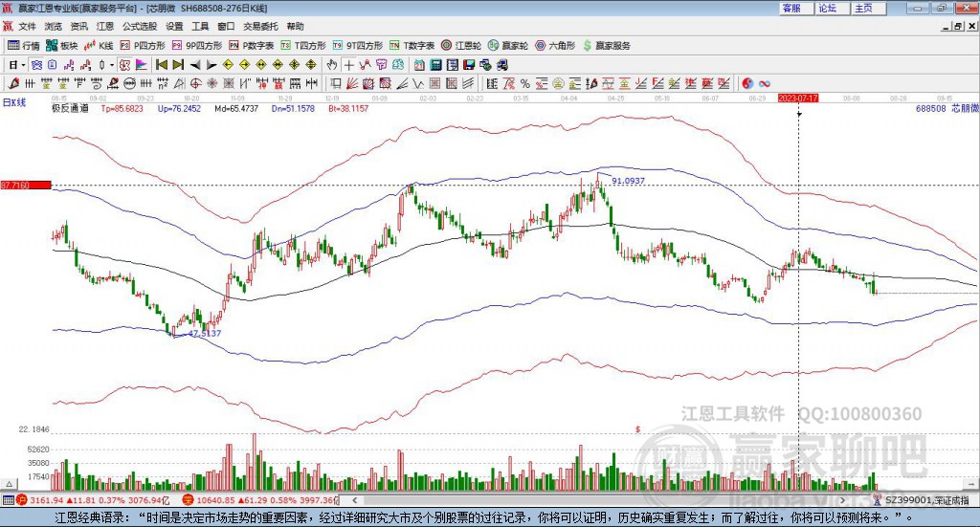Expand the volume panel with up triangle
This screenshot has height=527, width=980.
point(9,484)
